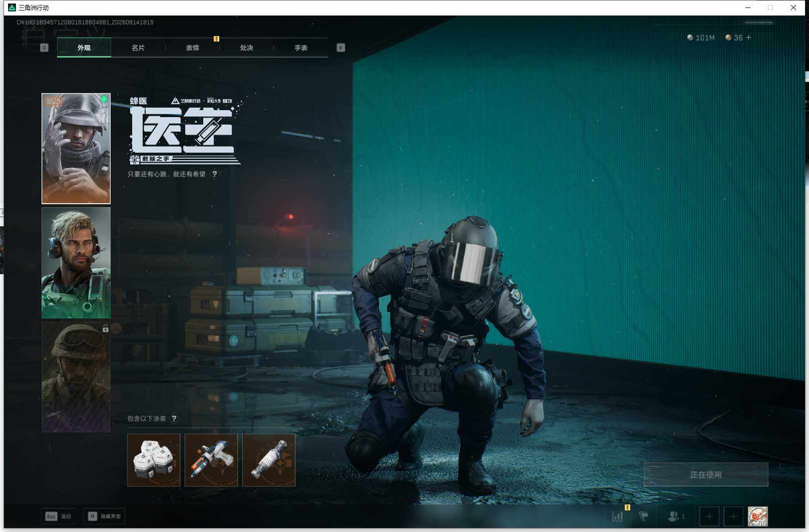Open the 名片 tab
809x532 pixels.
pyautogui.click(x=138, y=48)
